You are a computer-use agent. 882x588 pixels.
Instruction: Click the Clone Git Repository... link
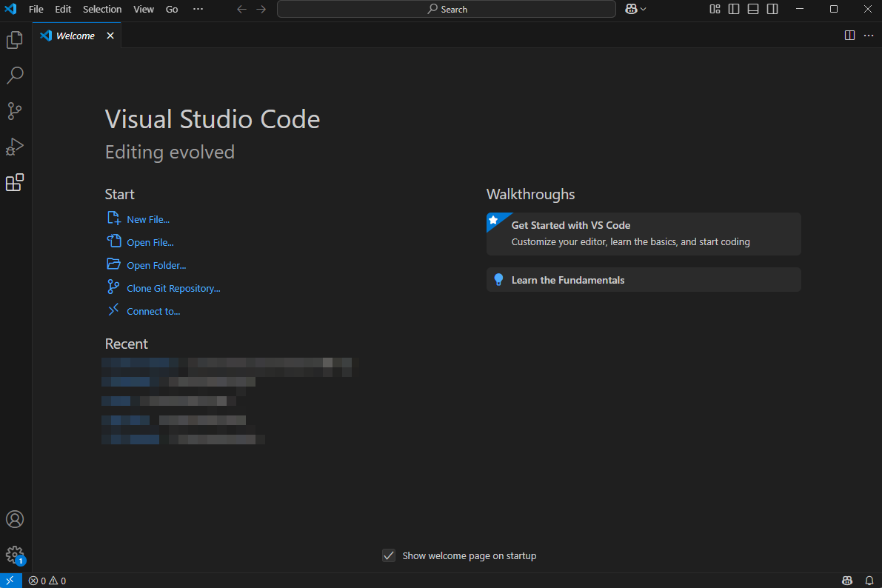(173, 289)
